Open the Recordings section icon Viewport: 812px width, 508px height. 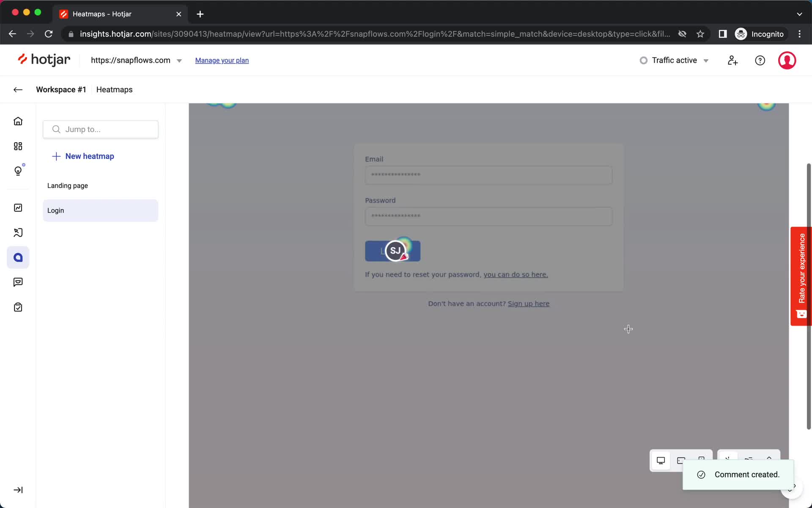tap(18, 232)
